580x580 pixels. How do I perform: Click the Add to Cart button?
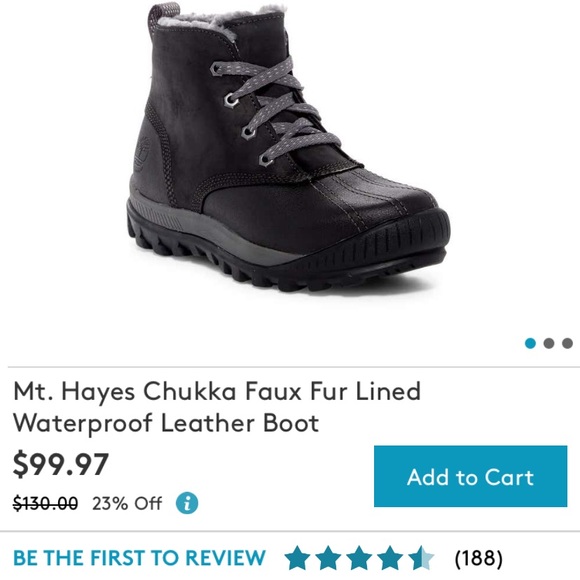click(470, 476)
